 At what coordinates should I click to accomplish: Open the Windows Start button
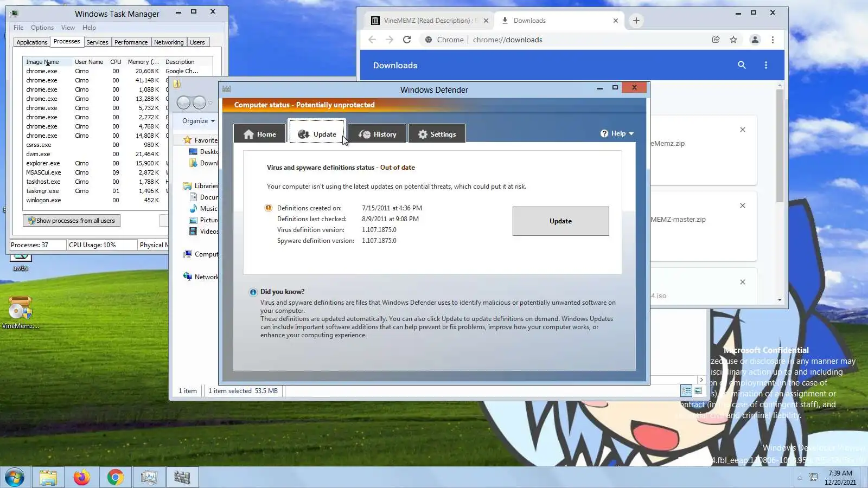[x=15, y=478]
